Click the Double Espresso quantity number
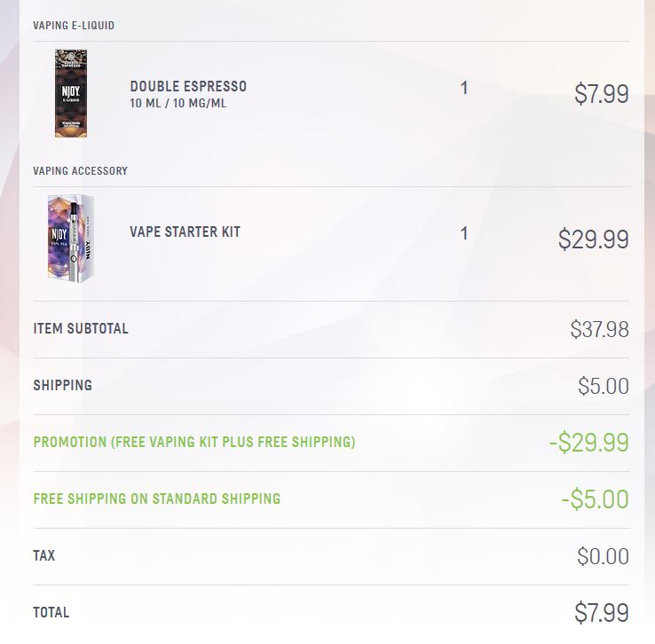This screenshot has height=644, width=655. [x=464, y=88]
